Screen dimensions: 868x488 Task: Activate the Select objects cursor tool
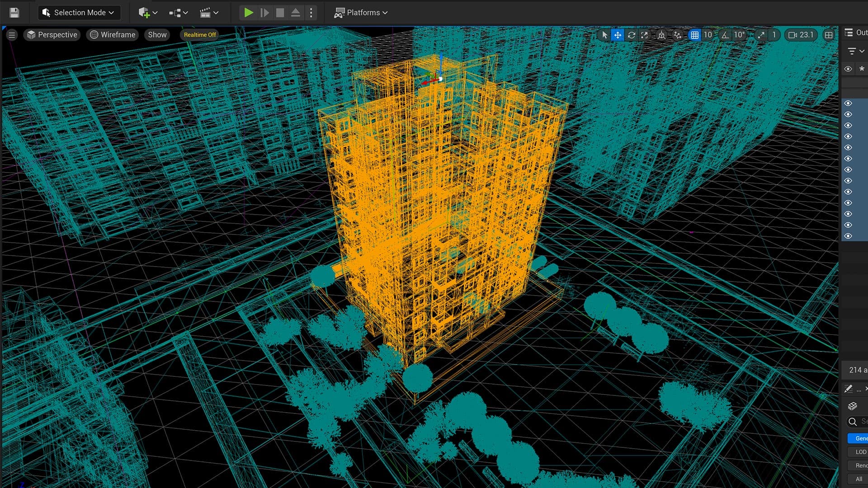pyautogui.click(x=604, y=35)
